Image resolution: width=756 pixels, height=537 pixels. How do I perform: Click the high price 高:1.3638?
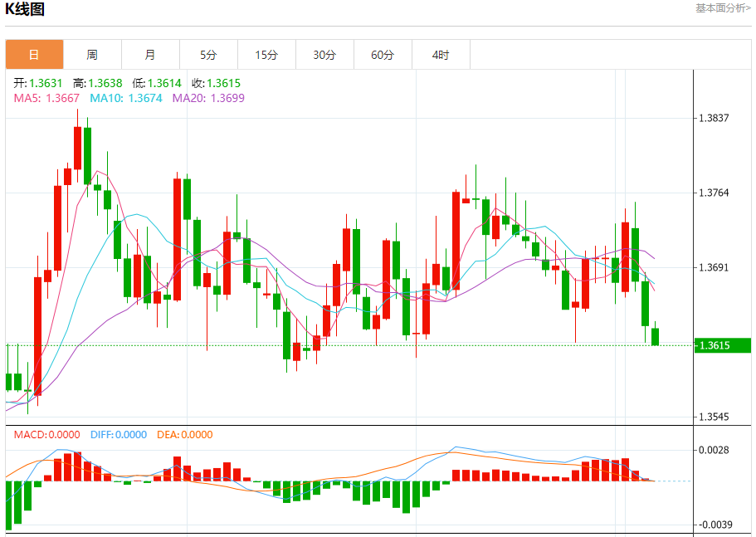click(x=98, y=83)
